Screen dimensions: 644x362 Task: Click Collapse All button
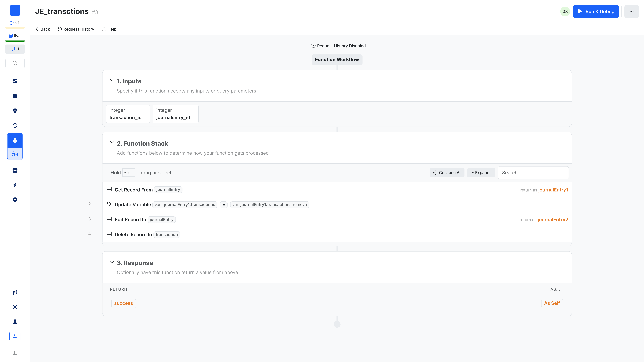(x=447, y=173)
